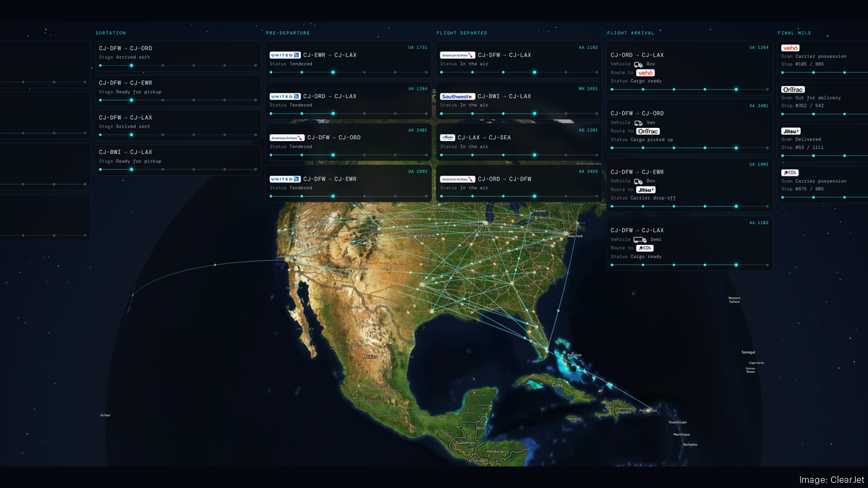Click the Box truck icon in the CJ-DFW → CJ-EWR arrival card
Image resolution: width=868 pixels, height=488 pixels.
pyautogui.click(x=639, y=181)
